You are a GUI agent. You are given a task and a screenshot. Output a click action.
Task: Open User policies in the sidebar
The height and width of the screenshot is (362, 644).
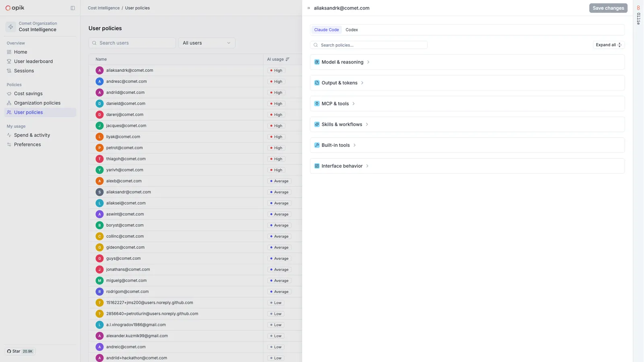coord(40,112)
